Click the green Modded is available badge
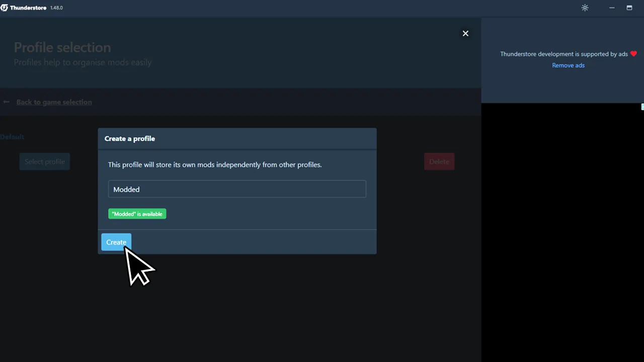644x362 pixels. click(x=137, y=214)
